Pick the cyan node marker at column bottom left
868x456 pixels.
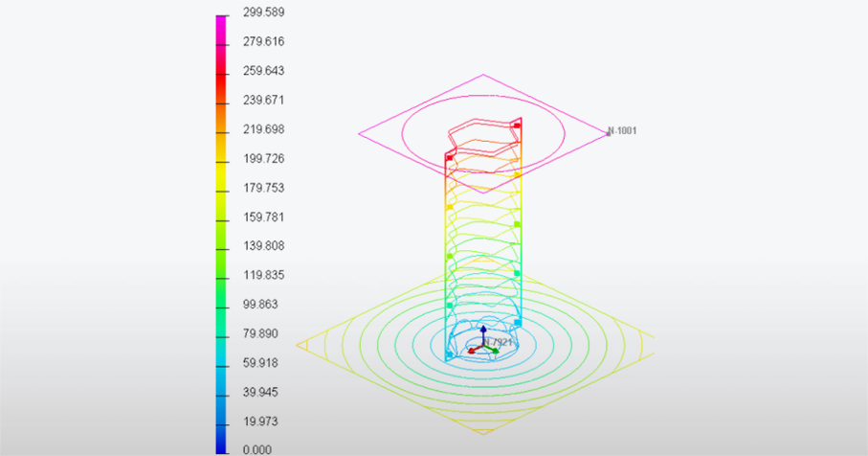tap(449, 354)
